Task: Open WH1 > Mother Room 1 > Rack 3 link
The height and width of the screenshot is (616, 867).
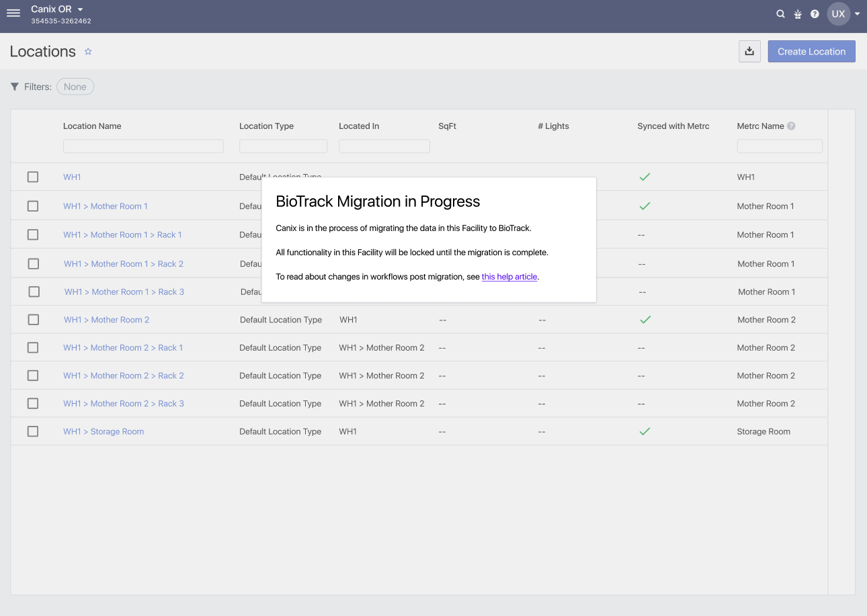Action: click(x=124, y=292)
